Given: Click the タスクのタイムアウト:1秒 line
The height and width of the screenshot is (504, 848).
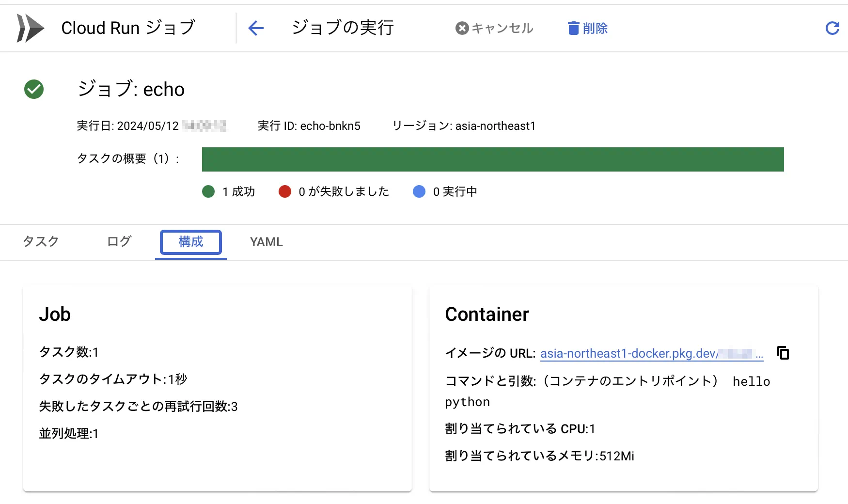Looking at the screenshot, I should pyautogui.click(x=113, y=379).
